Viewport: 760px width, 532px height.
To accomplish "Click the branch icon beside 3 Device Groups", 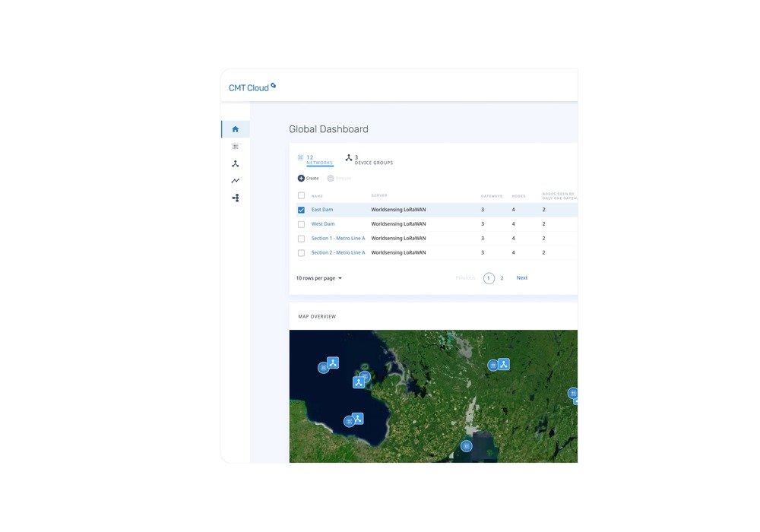I will (349, 157).
